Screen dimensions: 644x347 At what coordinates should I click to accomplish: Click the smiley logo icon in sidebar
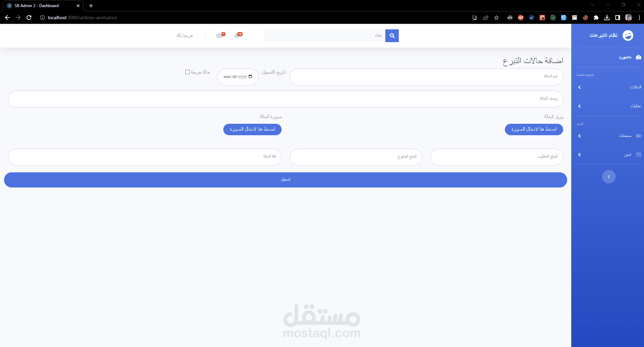point(628,35)
